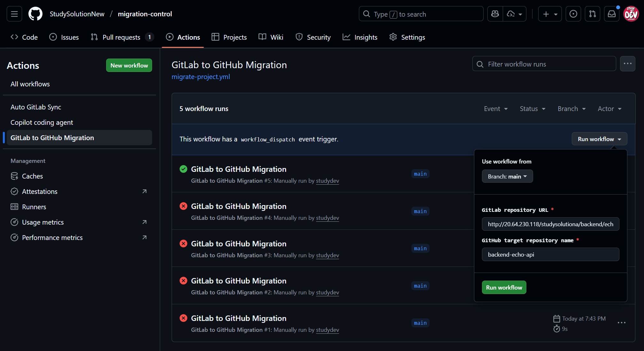
Task: Expand the Status filter dropdown
Action: [x=532, y=109]
